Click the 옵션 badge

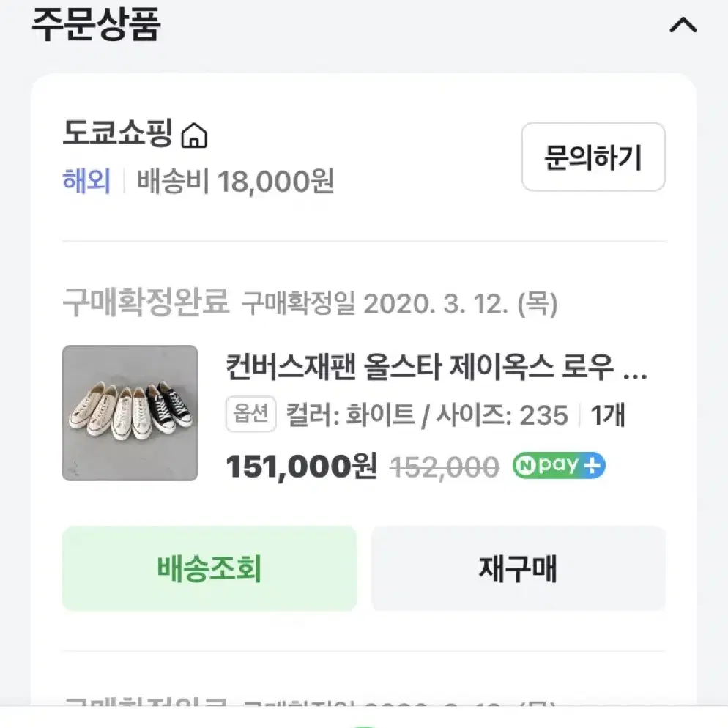point(250,414)
